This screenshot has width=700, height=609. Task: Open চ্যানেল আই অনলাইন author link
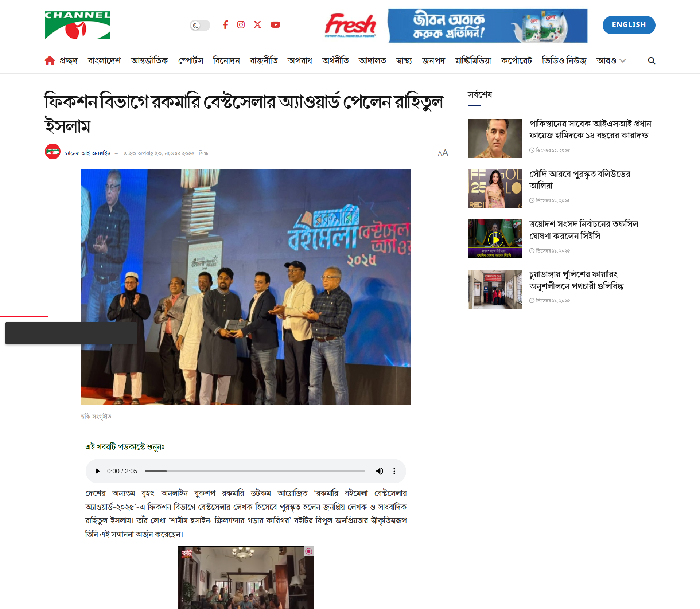[x=87, y=153]
